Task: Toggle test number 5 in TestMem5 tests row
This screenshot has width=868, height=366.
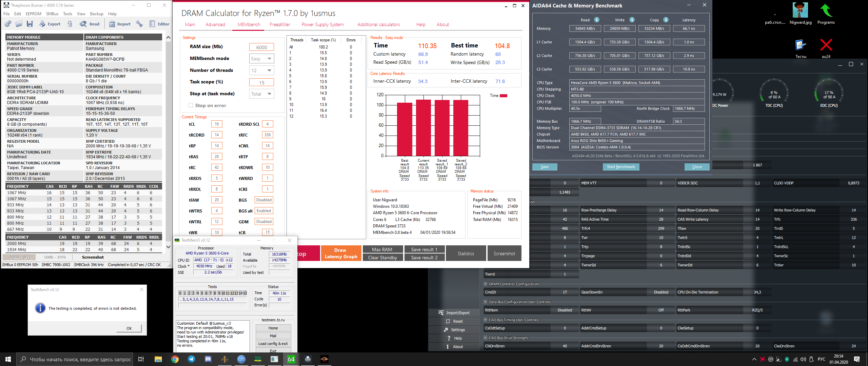Action: tap(202, 293)
